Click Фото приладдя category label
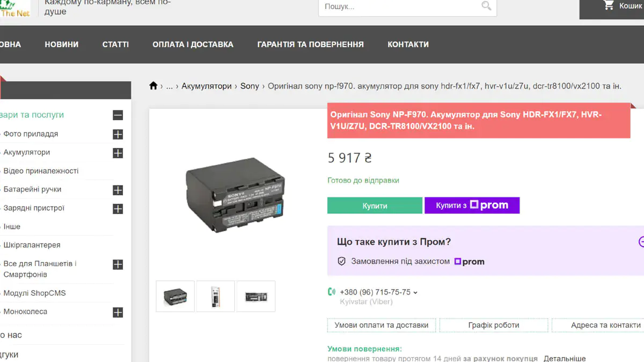The height and width of the screenshot is (362, 644). (x=31, y=134)
